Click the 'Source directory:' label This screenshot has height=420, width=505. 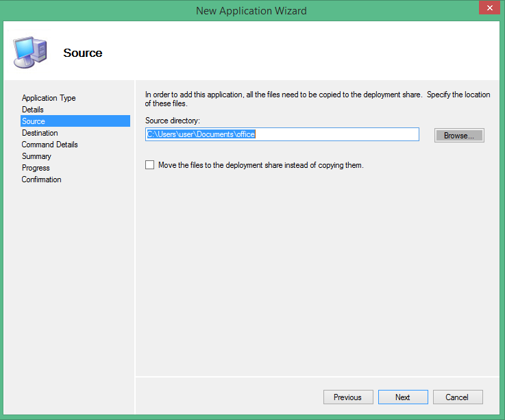pyautogui.click(x=172, y=121)
